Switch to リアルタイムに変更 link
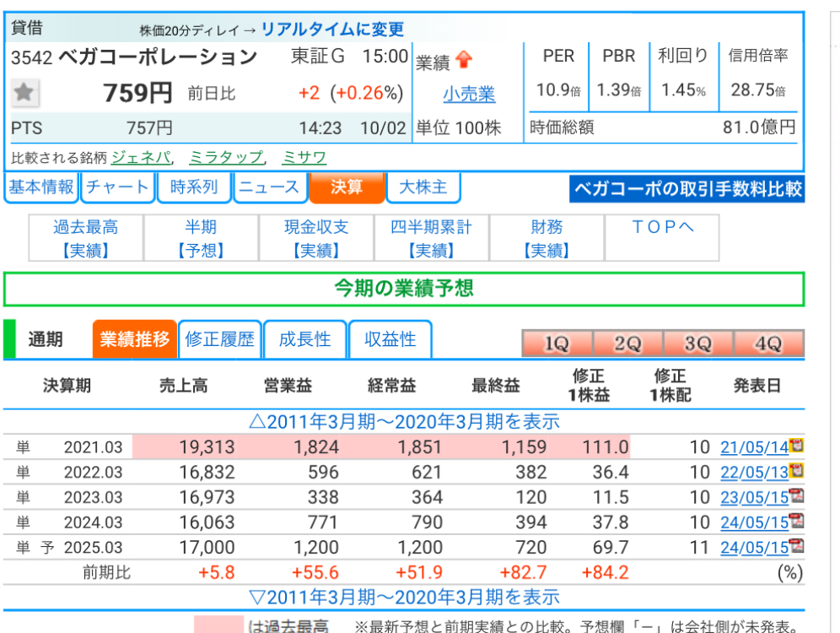The height and width of the screenshot is (633, 840). tap(332, 29)
